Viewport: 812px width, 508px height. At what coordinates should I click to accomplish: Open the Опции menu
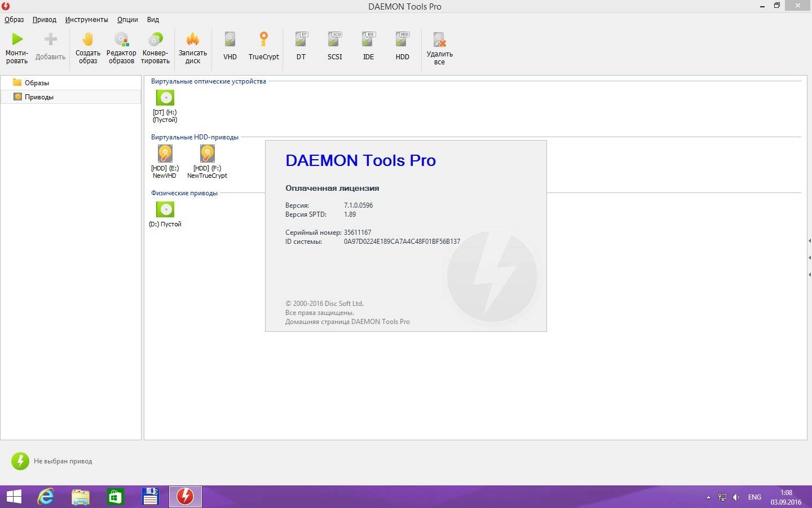pyautogui.click(x=127, y=19)
